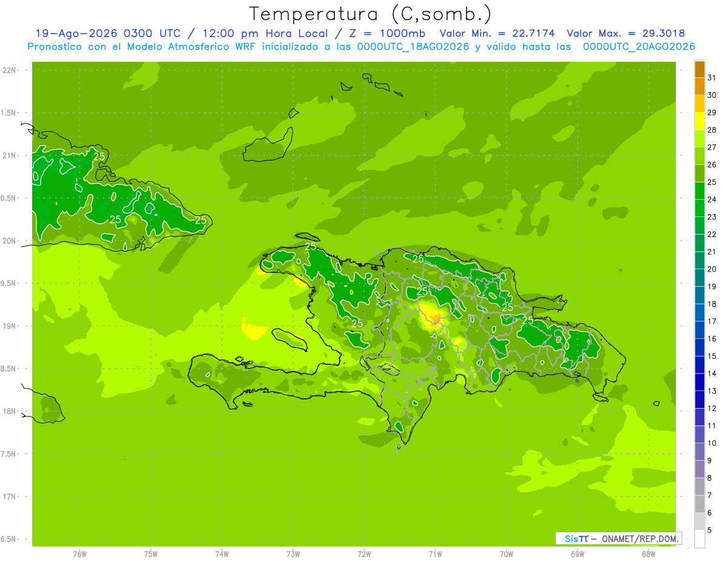Click the '70W' longitude label
This screenshot has height=562, width=728.
(507, 554)
